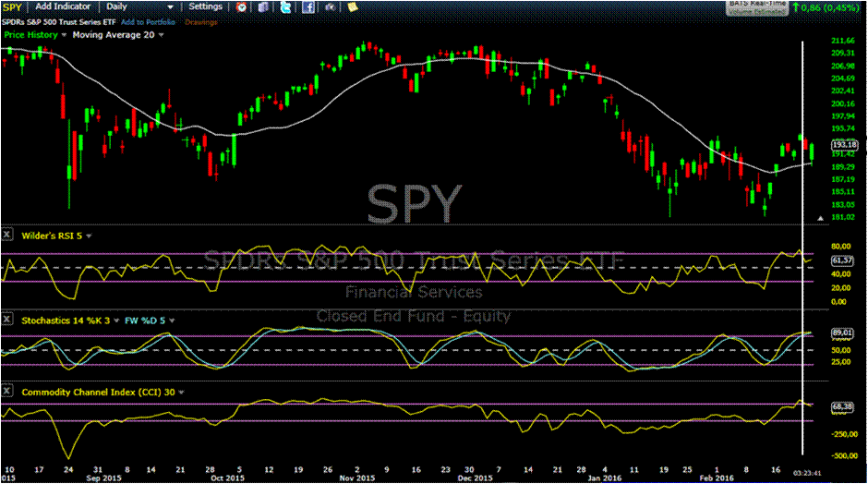
Task: Click the camera snapshot icon
Action: pos(330,7)
